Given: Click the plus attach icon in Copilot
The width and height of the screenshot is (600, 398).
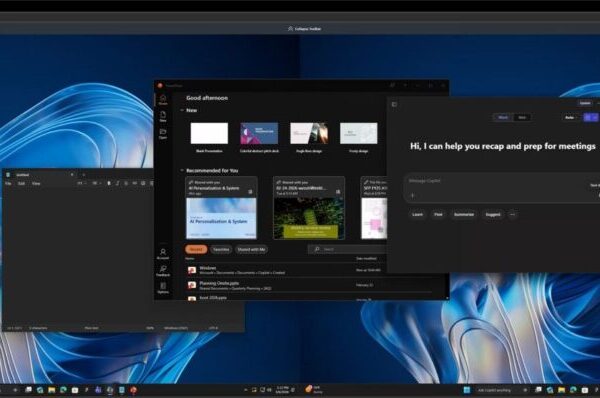Looking at the screenshot, I should (412, 196).
